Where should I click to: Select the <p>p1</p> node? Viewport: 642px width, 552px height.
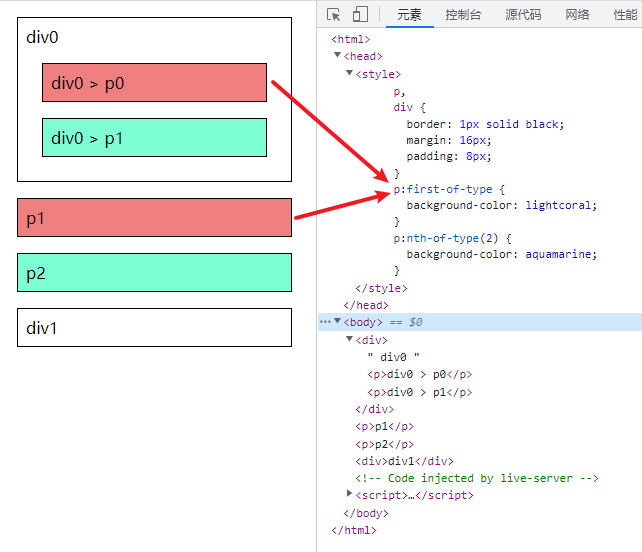coord(384,427)
